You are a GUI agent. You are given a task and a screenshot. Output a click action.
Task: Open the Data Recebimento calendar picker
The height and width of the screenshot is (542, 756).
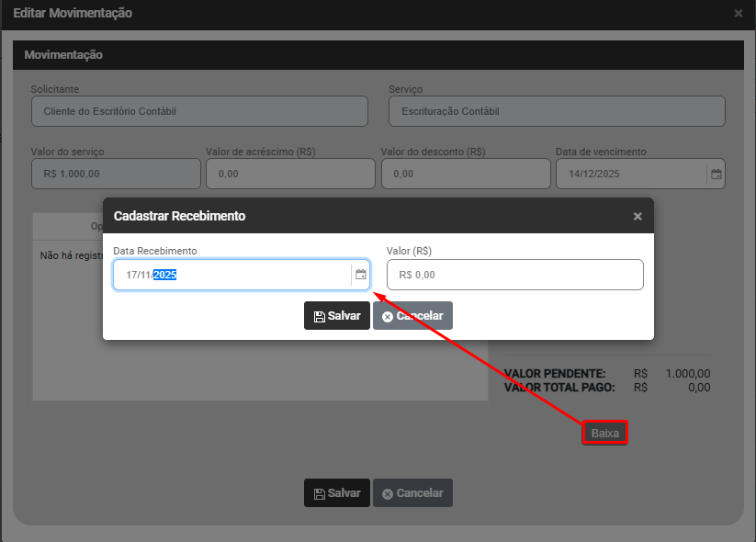(361, 275)
